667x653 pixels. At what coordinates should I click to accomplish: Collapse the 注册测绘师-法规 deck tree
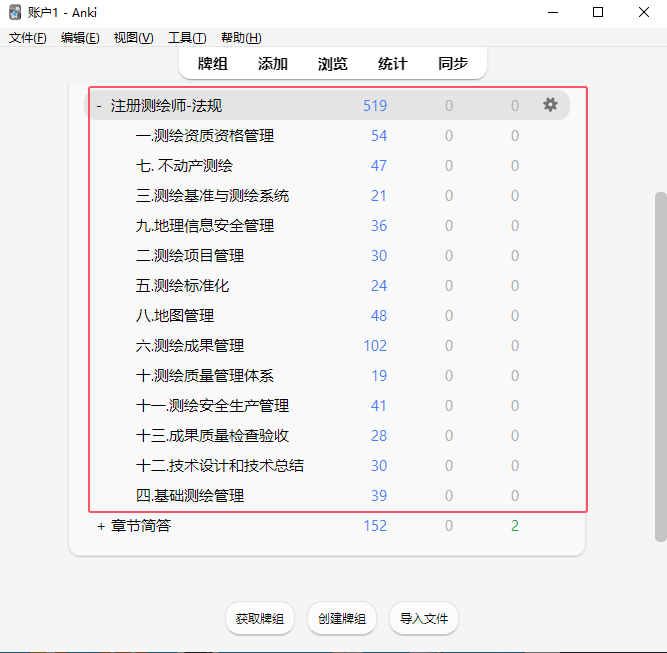coord(99,106)
